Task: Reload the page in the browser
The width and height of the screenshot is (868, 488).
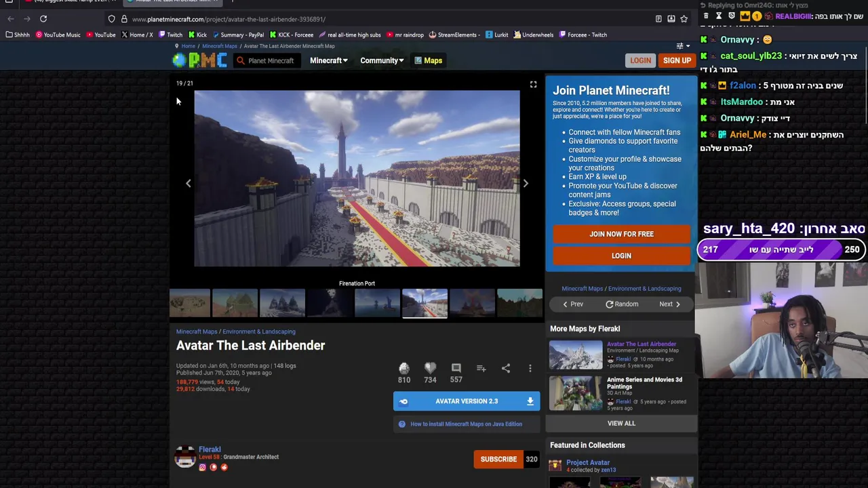Action: point(43,19)
